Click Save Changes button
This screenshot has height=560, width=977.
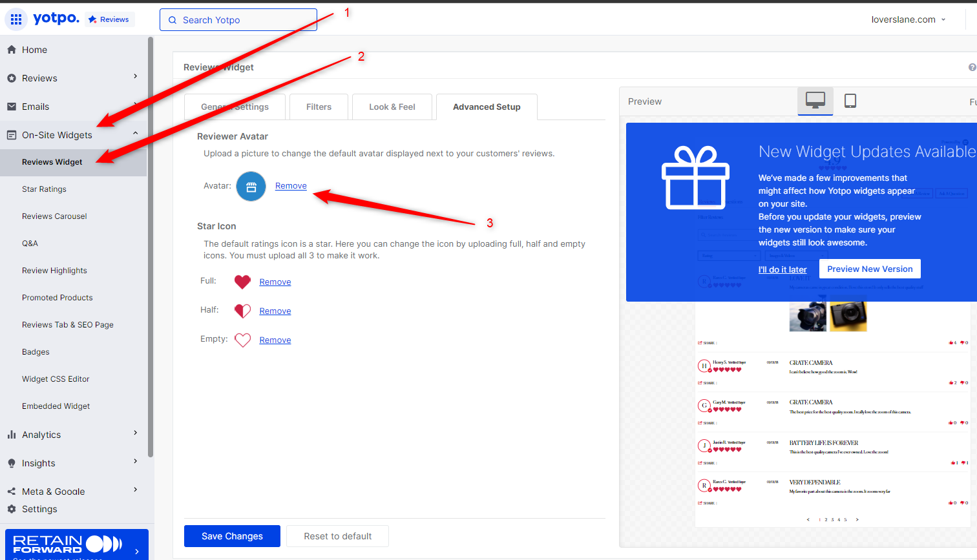[x=232, y=536]
